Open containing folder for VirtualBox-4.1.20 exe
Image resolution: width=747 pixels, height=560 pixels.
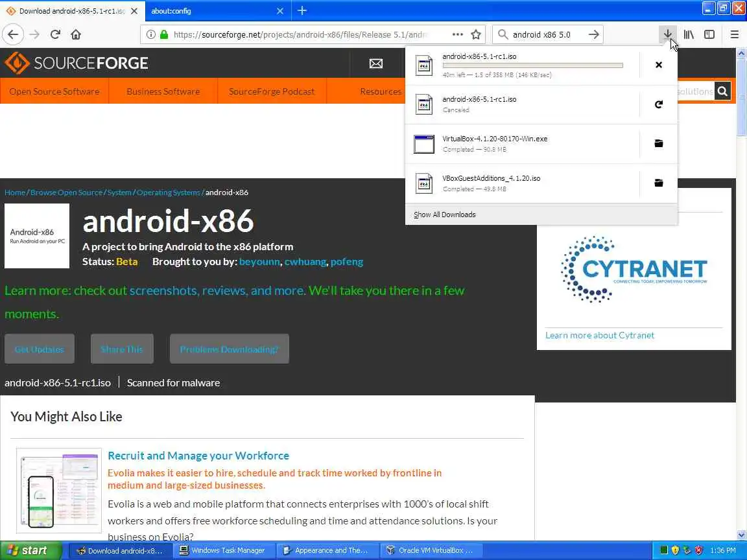[x=658, y=143]
